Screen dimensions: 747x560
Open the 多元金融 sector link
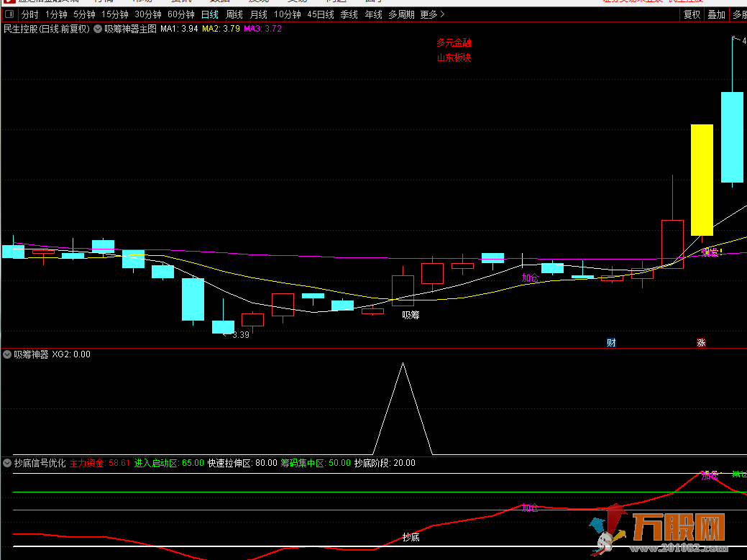coord(454,43)
